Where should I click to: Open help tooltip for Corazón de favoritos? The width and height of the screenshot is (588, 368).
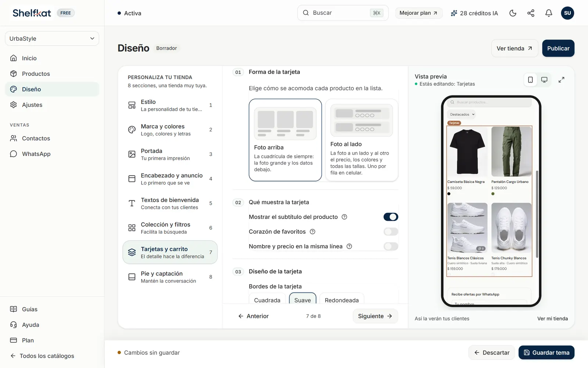(312, 231)
